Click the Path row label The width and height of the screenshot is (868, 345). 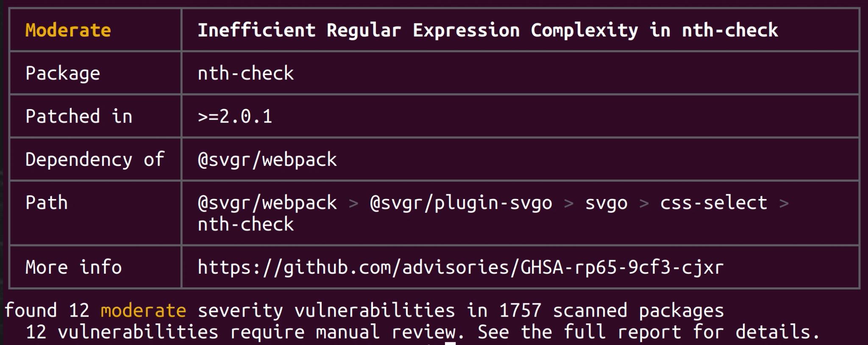47,202
